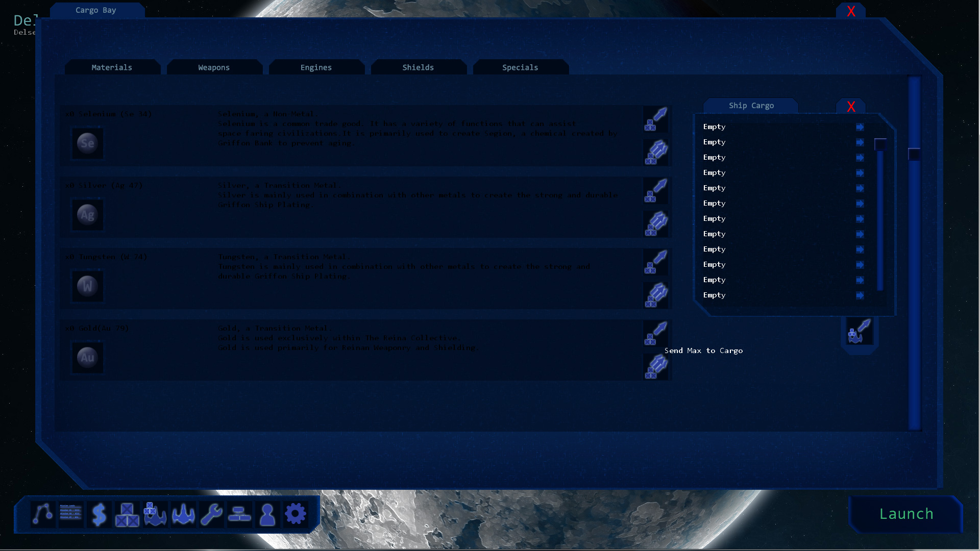Click the 'x0 Selenium (Se 34)' label
This screenshot has width=980, height=551.
(x=108, y=114)
